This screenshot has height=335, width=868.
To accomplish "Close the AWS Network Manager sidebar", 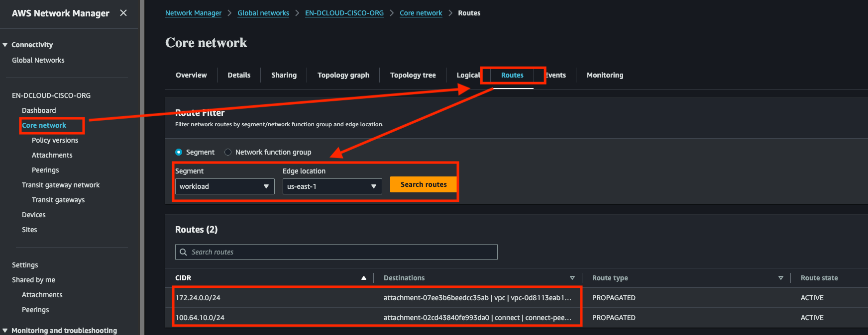I will (123, 13).
